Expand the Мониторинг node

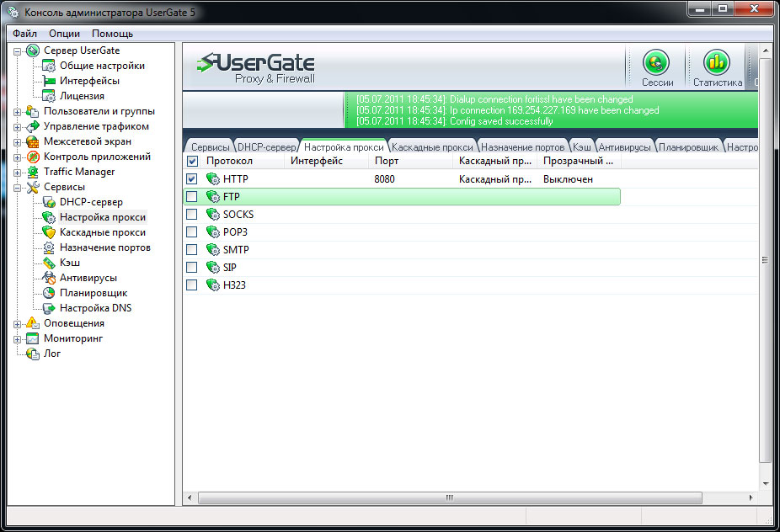pyautogui.click(x=18, y=339)
